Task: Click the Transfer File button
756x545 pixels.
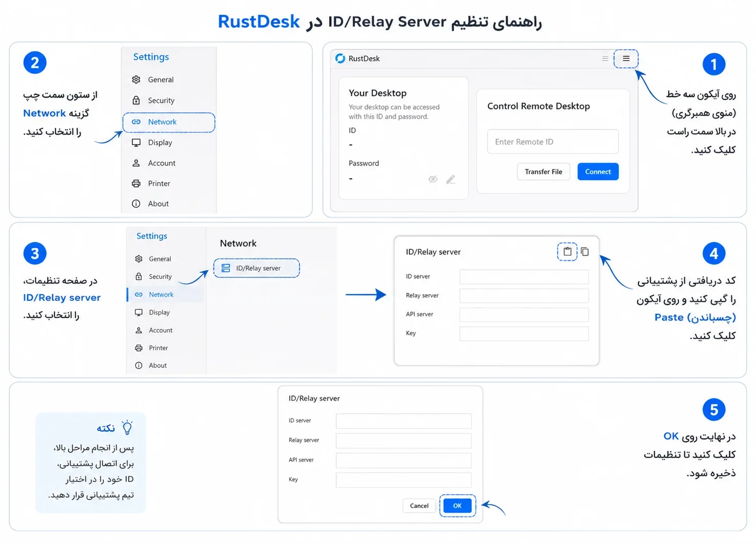Action: (x=544, y=172)
